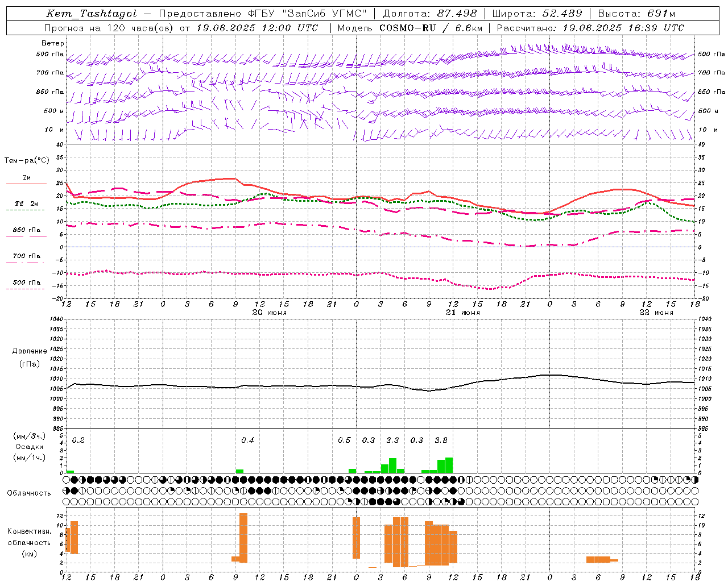
Task: Click the '10 м' wind level label on left
Action: click(x=55, y=130)
